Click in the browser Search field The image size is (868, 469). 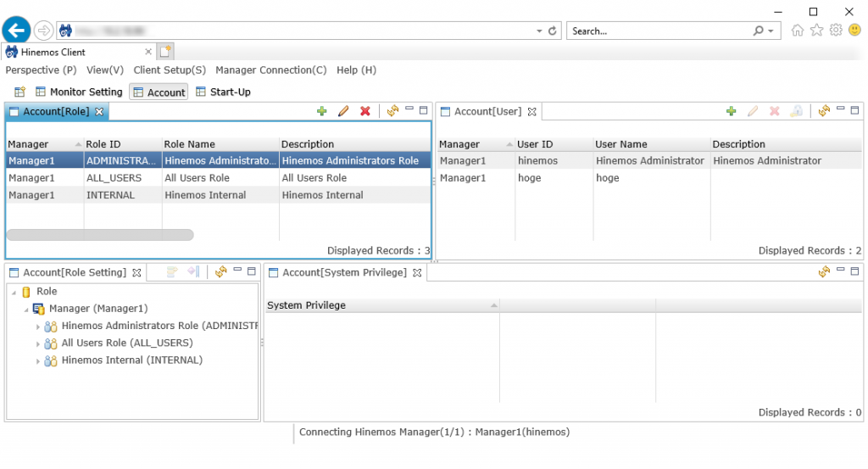click(659, 31)
